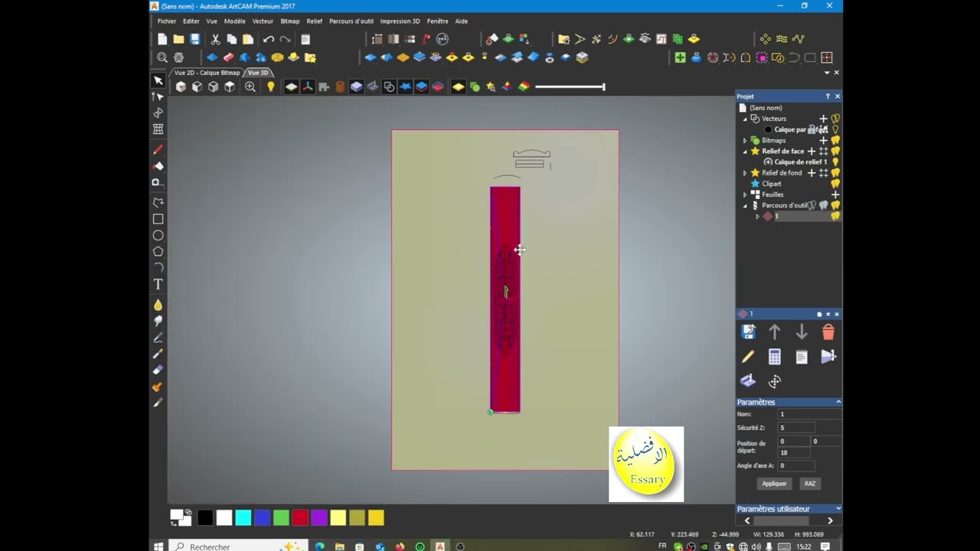Toggle visibility bulb for Calque de relief 1
Screen dimensions: 980x551
835,162
